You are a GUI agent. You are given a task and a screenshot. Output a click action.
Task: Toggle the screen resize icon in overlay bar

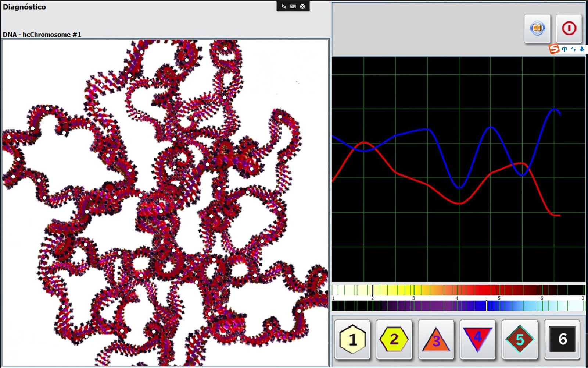click(293, 7)
